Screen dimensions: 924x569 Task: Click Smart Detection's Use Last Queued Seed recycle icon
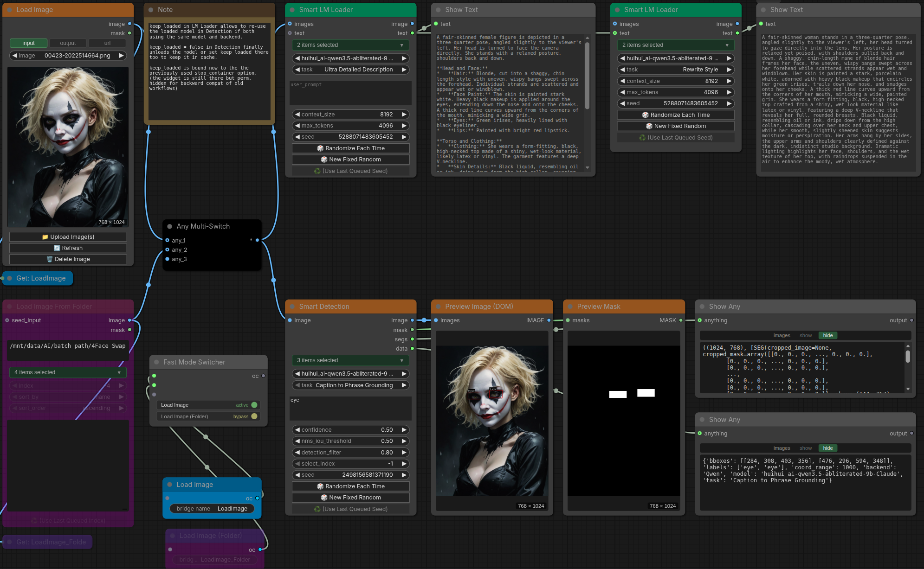point(317,509)
